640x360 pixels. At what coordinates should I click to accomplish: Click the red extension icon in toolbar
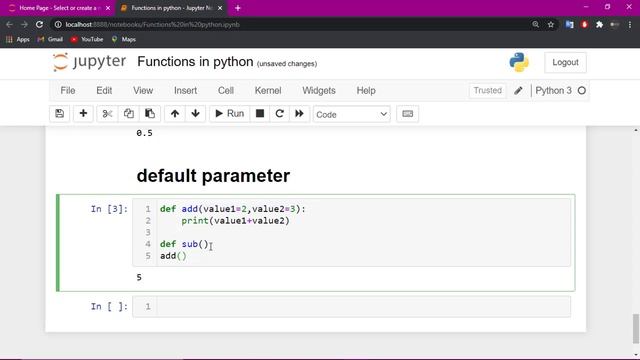[x=584, y=24]
